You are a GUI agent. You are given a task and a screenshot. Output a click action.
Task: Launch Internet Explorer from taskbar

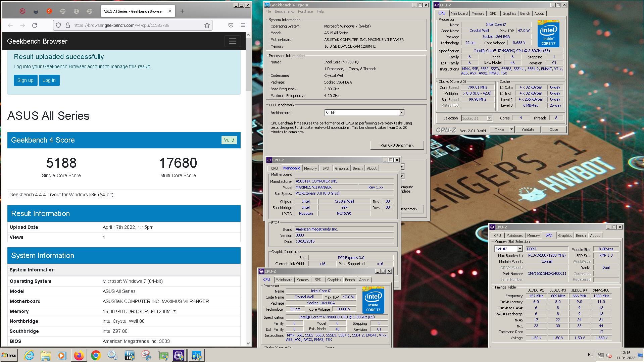[x=29, y=355]
